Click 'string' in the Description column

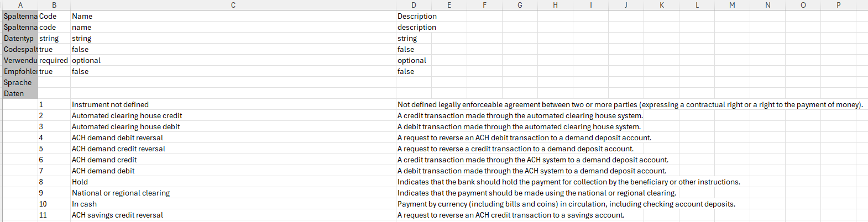414,38
